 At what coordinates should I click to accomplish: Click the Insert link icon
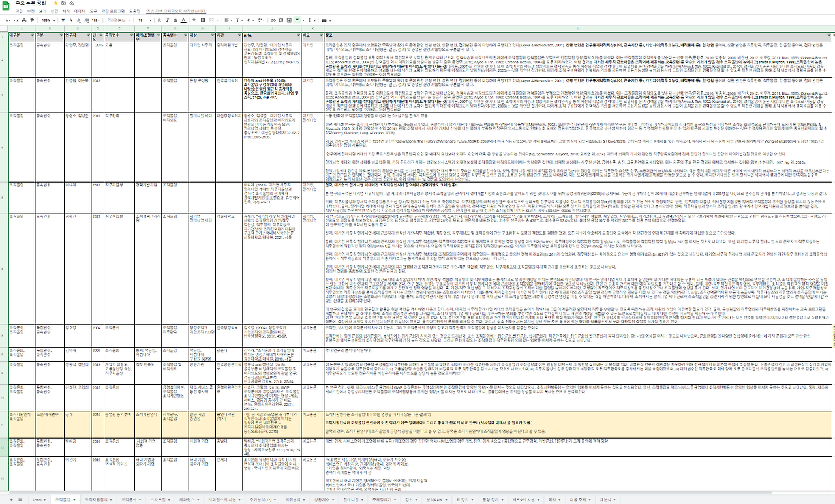tap(273, 20)
